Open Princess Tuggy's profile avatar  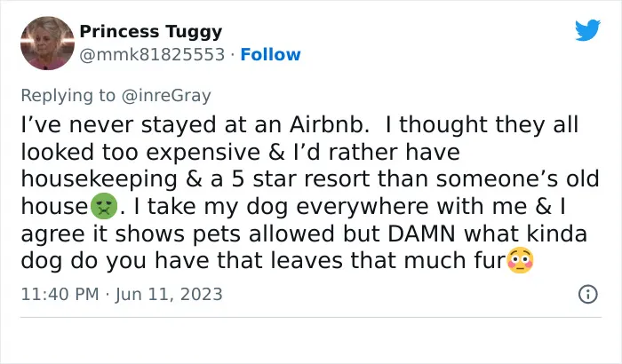[47, 44]
